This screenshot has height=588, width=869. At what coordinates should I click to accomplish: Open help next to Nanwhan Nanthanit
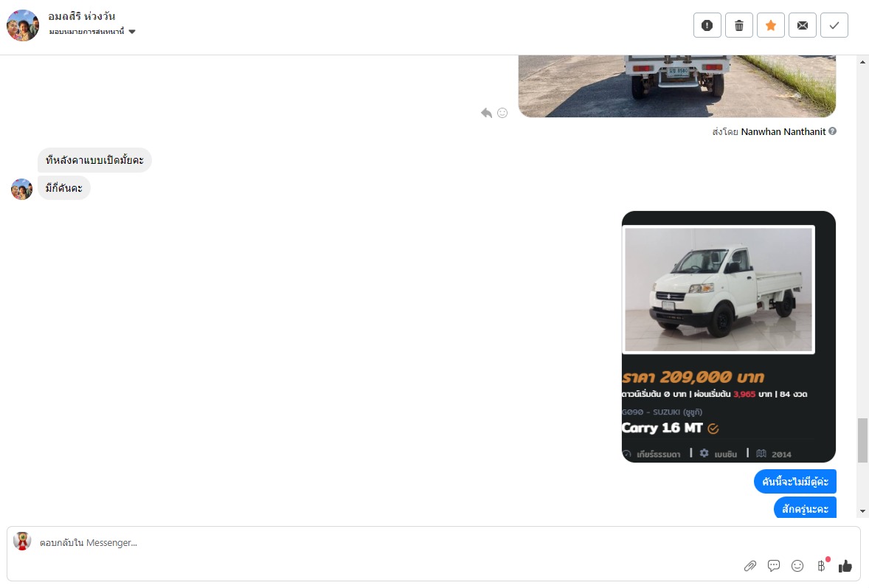832,131
